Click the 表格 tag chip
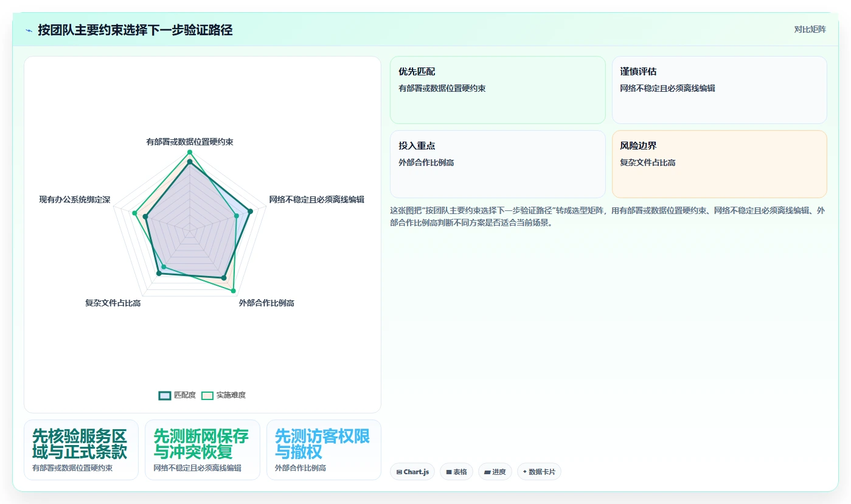851x504 pixels. (456, 472)
